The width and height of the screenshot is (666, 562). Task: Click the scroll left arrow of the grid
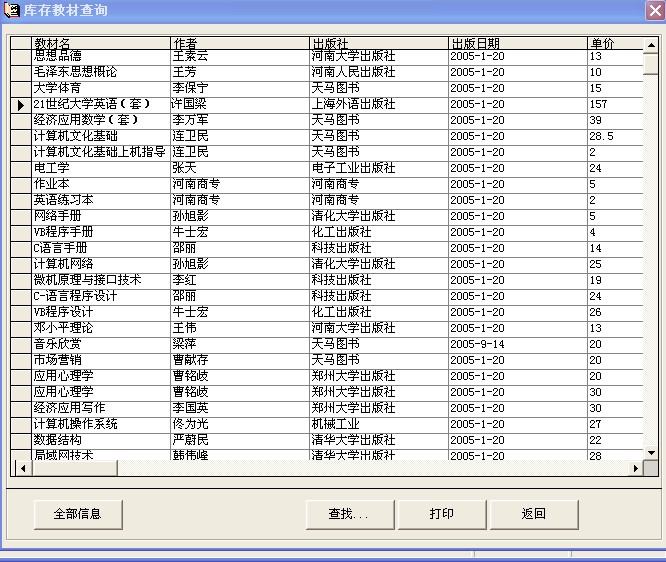[23, 468]
